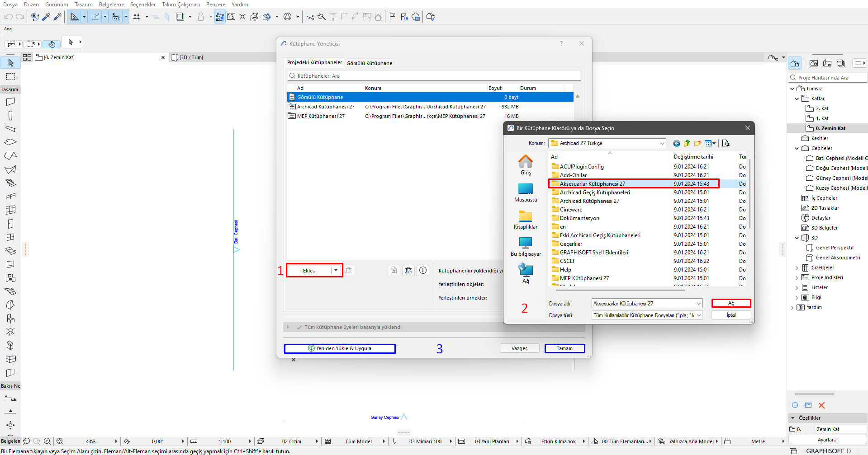Click the Redo arrow in the main toolbar
The image size is (868, 455).
pos(20,17)
